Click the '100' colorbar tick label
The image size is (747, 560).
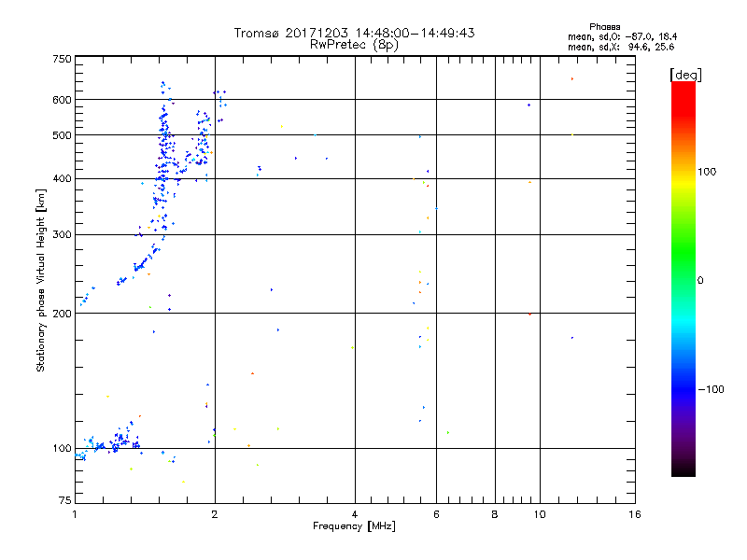click(707, 172)
